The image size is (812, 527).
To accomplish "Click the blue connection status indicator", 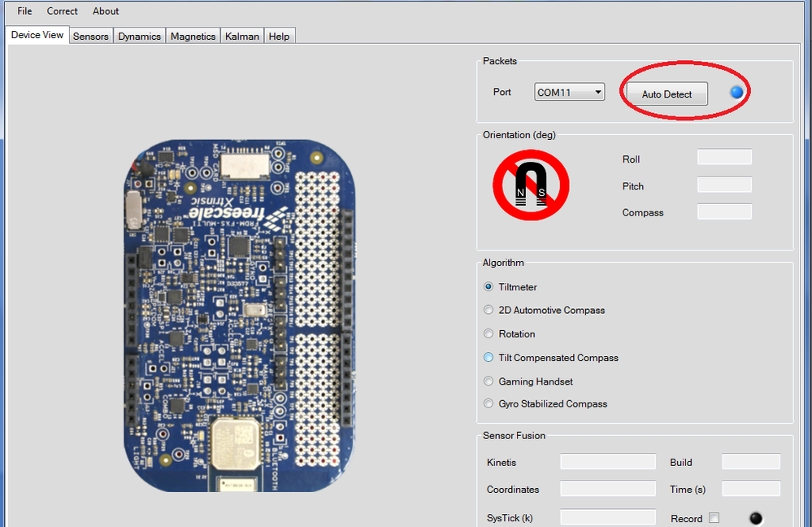I will coord(736,92).
